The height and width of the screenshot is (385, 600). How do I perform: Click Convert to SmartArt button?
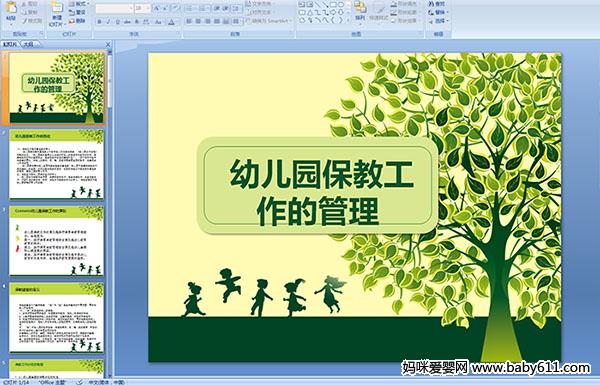pos(268,21)
